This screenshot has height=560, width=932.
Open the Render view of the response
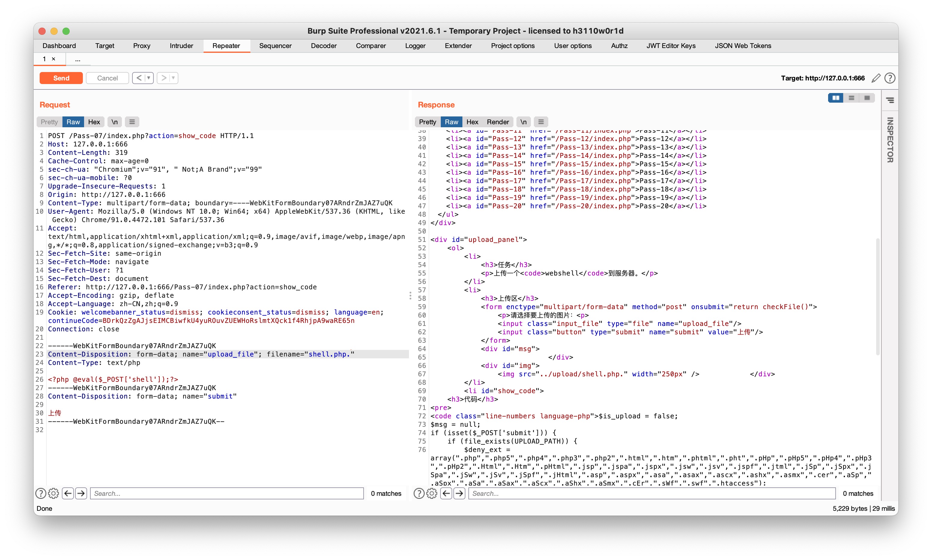[498, 122]
